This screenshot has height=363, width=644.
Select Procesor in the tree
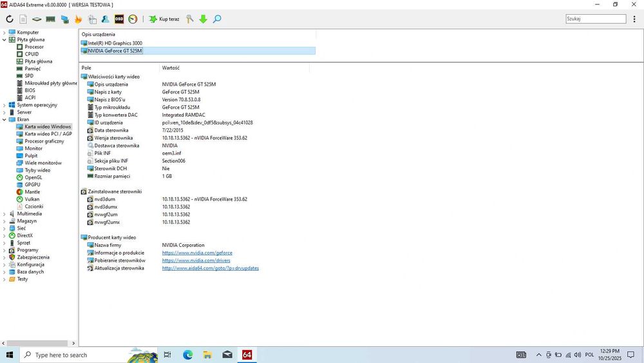coord(33,47)
